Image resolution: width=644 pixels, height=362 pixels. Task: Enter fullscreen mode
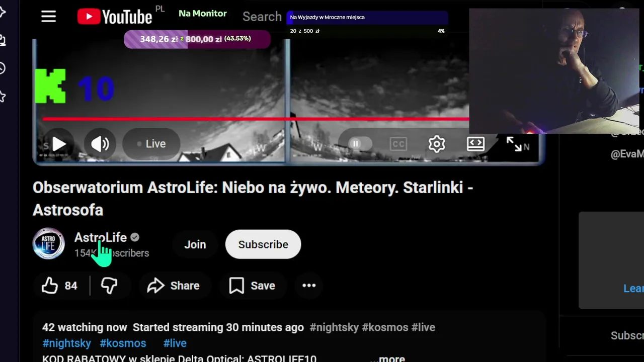point(514,144)
